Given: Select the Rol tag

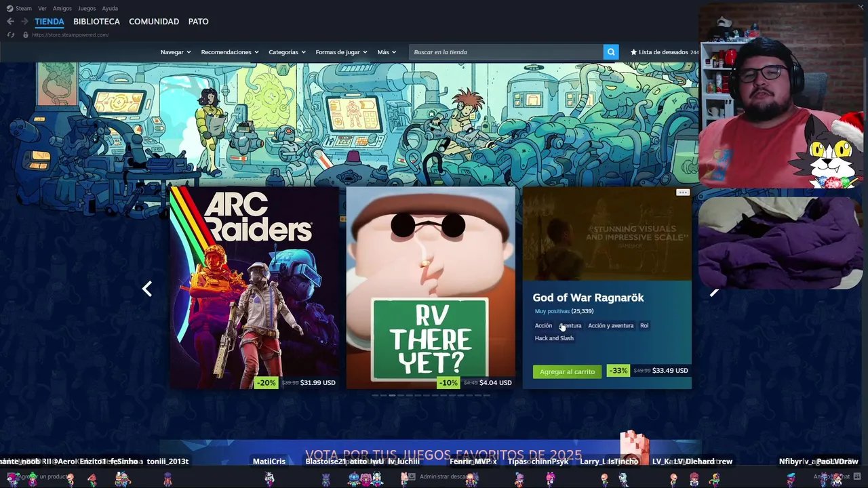Looking at the screenshot, I should [x=644, y=325].
